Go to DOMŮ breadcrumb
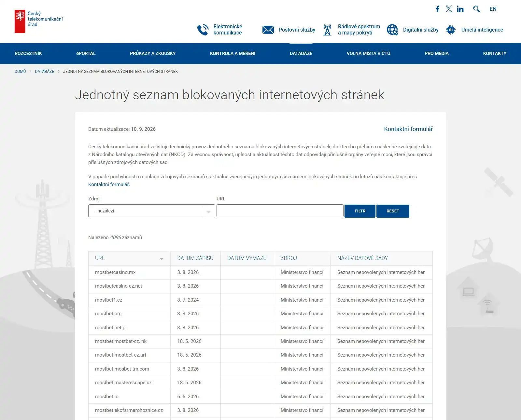521x420 pixels. (x=20, y=71)
